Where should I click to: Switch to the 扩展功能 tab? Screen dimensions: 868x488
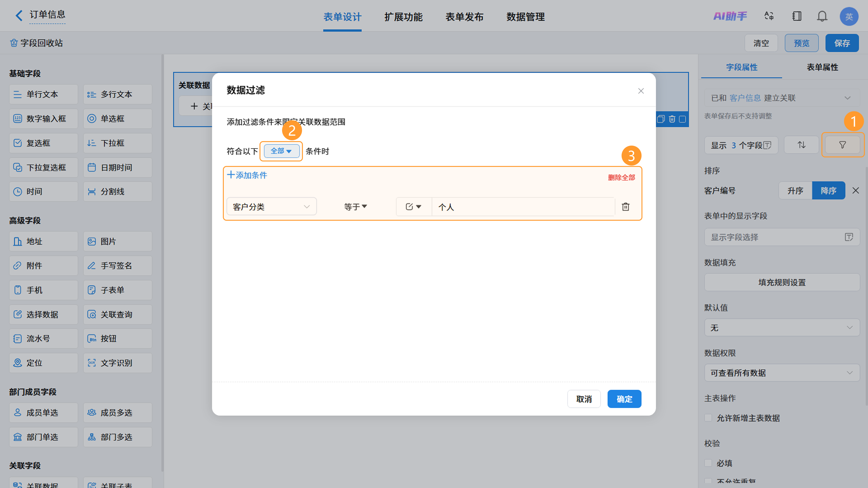coord(403,17)
